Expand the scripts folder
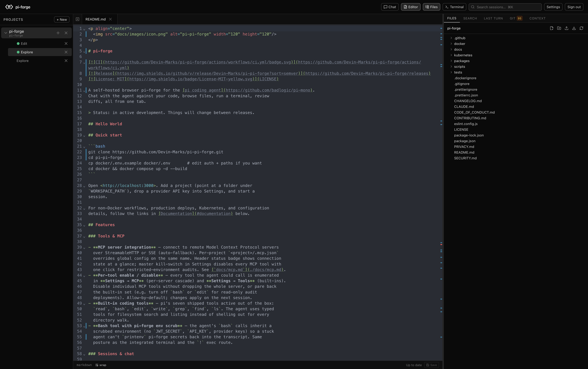Image resolution: width=588 pixels, height=369 pixels. (x=451, y=67)
